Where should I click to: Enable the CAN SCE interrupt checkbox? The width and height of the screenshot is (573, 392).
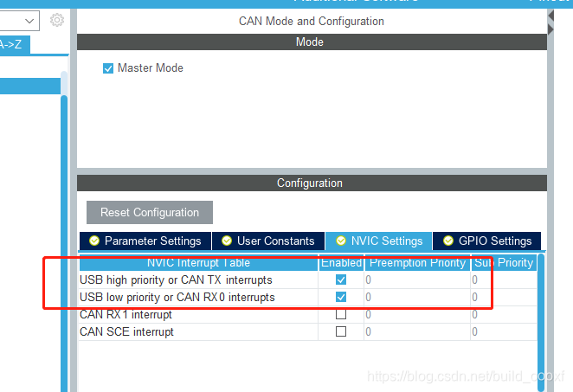coord(341,331)
